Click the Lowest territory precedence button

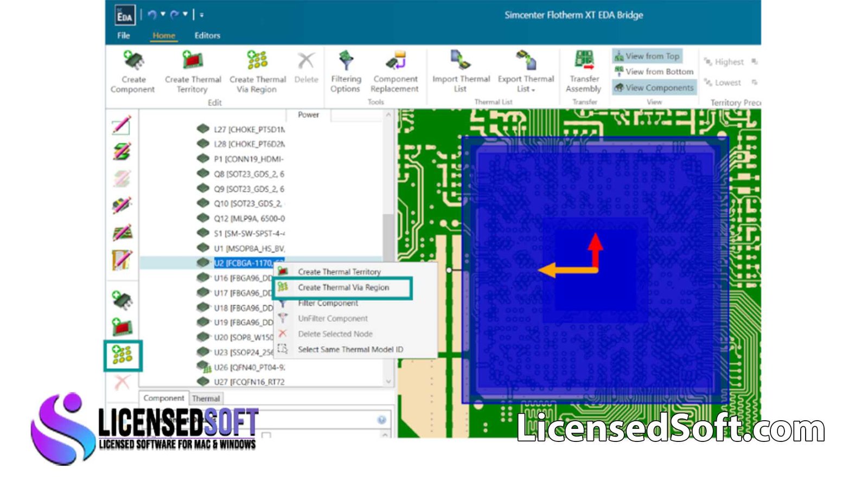click(722, 82)
